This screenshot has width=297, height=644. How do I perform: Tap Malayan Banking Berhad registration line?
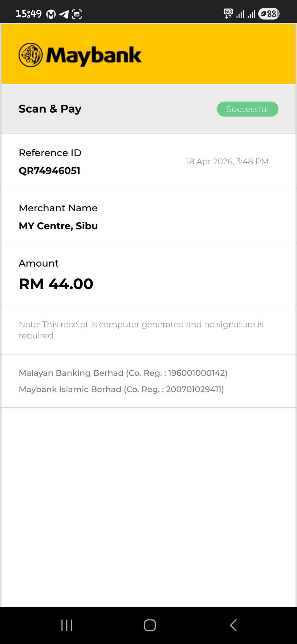click(123, 373)
